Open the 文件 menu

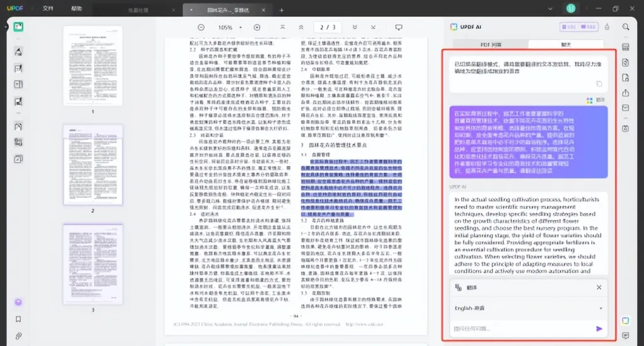click(48, 9)
